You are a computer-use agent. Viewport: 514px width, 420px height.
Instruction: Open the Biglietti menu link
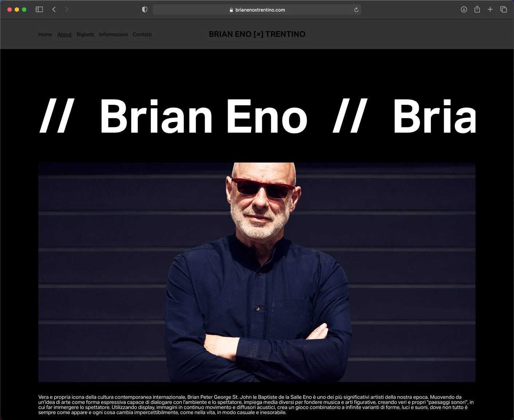pos(85,34)
